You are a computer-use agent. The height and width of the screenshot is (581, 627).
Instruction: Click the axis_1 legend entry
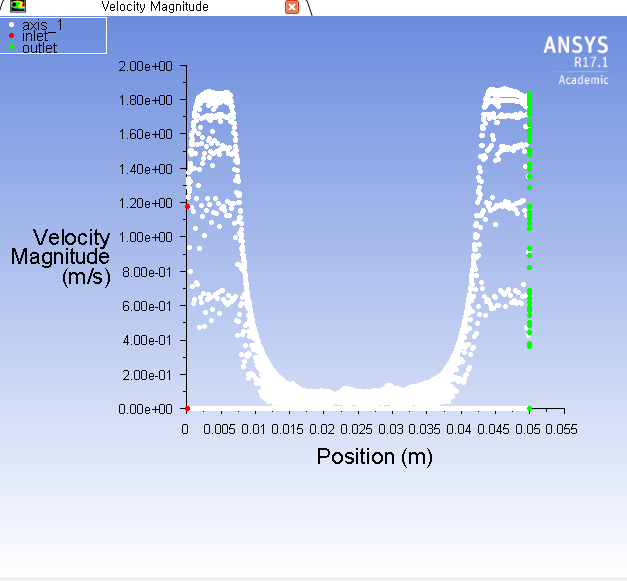pyautogui.click(x=42, y=25)
